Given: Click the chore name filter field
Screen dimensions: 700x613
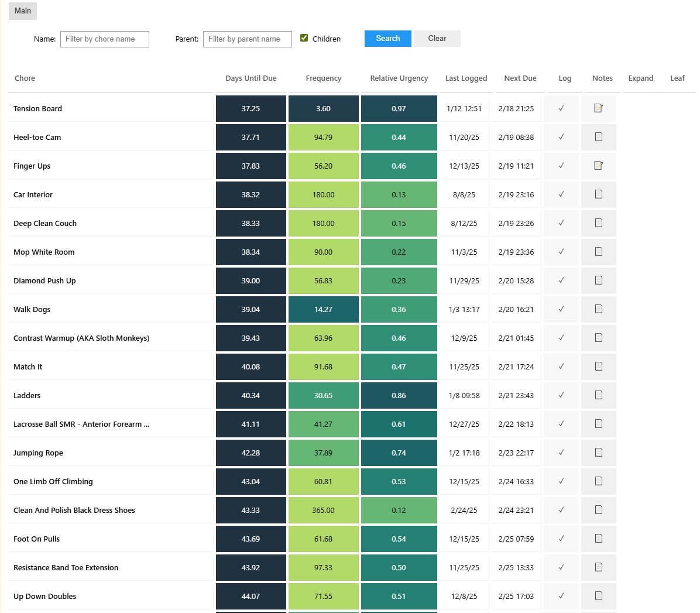Looking at the screenshot, I should pyautogui.click(x=104, y=39).
